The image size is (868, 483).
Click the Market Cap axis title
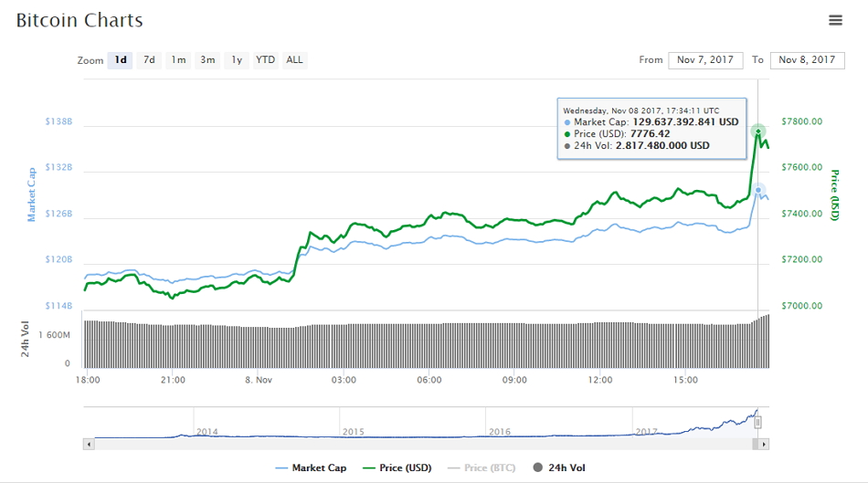[x=32, y=194]
